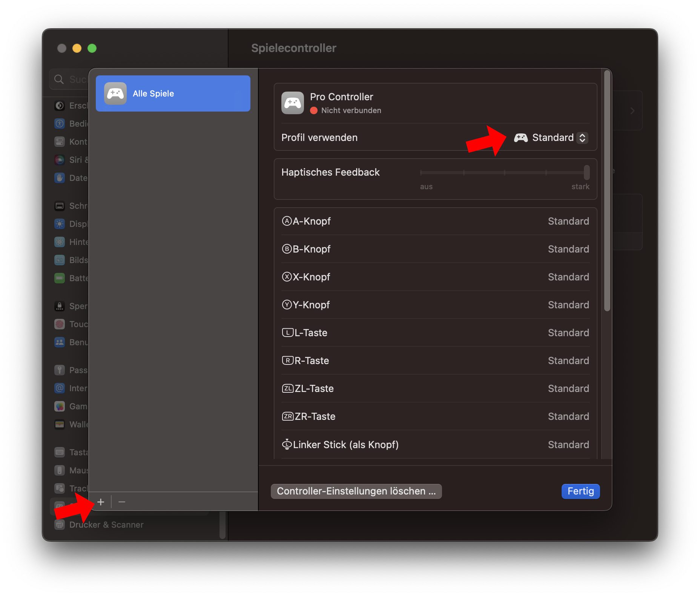The width and height of the screenshot is (700, 597).
Task: Click the sidebar search magnifier icon
Action: pos(59,79)
